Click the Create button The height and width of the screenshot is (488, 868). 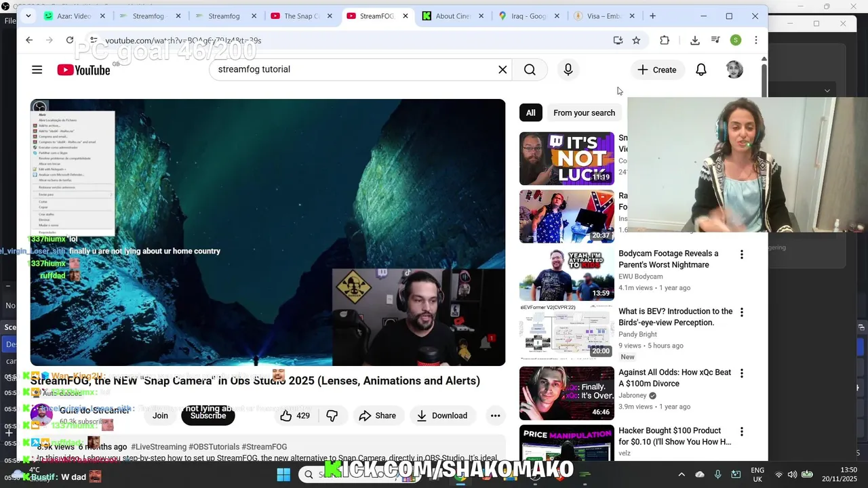click(657, 70)
